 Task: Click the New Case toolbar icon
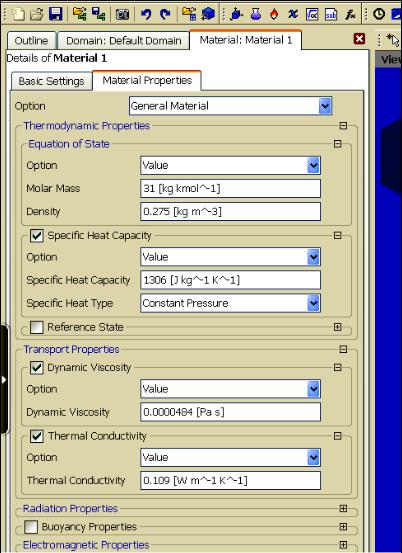pos(18,14)
